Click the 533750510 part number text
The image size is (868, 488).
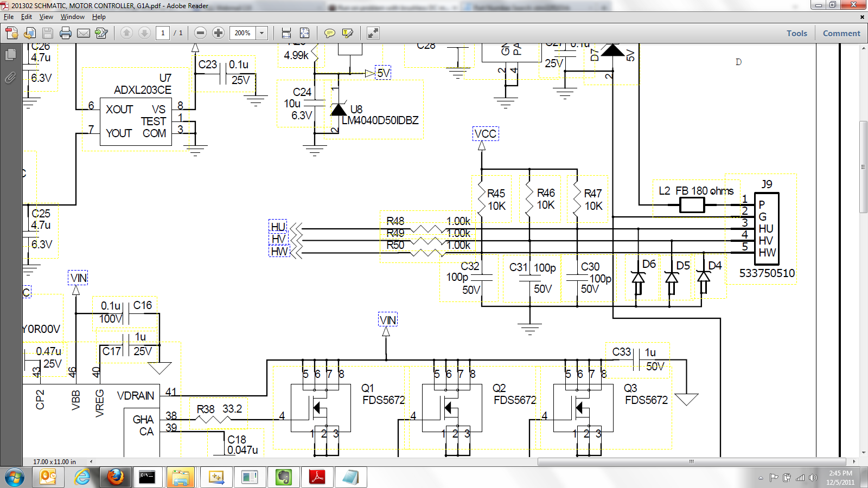(x=767, y=273)
